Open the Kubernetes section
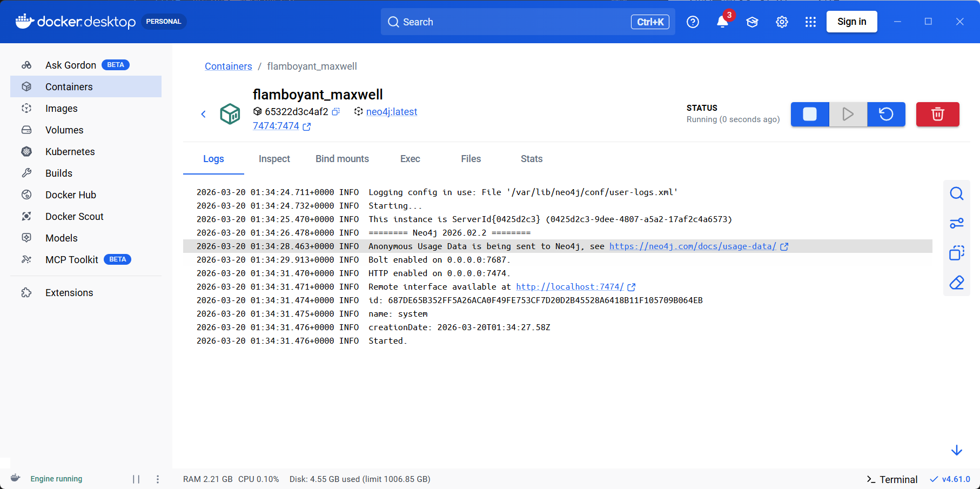Image resolution: width=980 pixels, height=489 pixels. (x=86, y=151)
